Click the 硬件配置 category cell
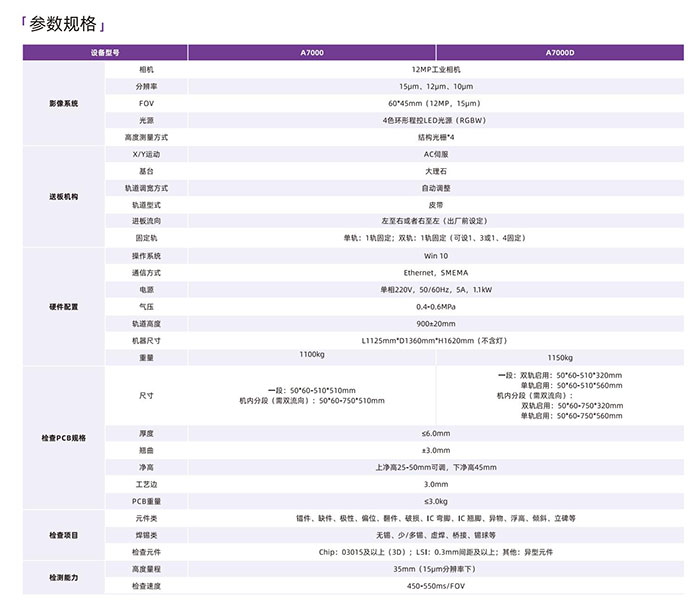The width and height of the screenshot is (700, 605). tap(63, 307)
